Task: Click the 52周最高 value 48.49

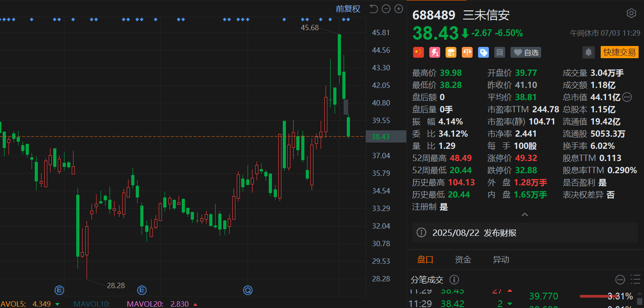Action: tap(460, 158)
